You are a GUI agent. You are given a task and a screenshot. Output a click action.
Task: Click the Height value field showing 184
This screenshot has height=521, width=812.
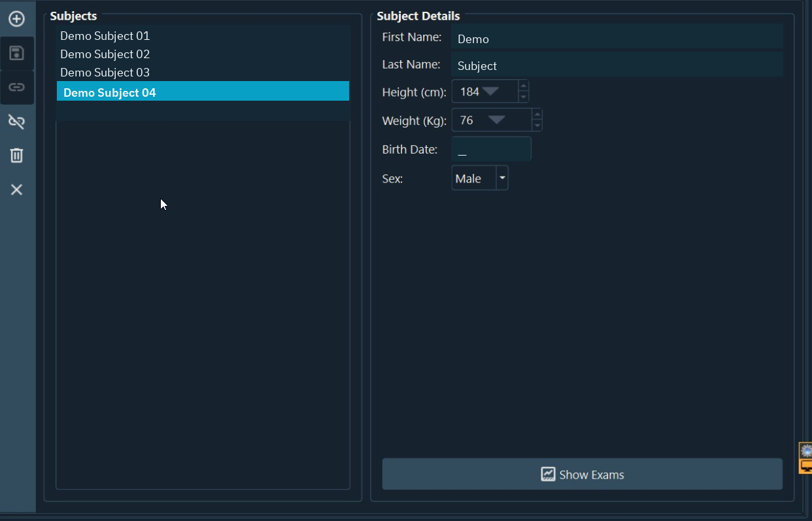[484, 92]
